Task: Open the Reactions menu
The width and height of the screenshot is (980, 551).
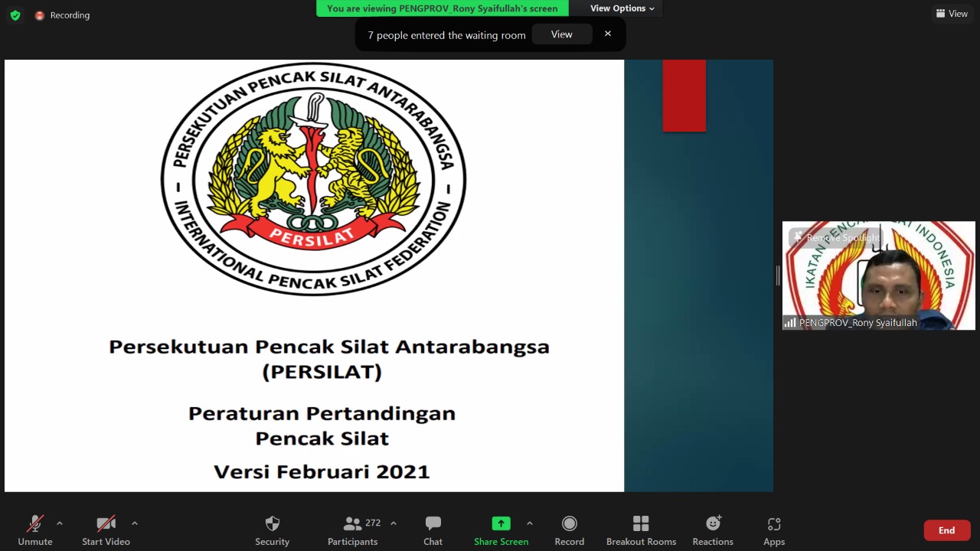Action: (713, 530)
